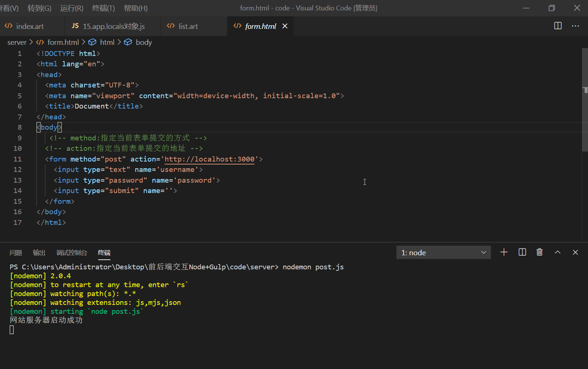Open the terminal selector '1: node' dropdown
Screen dimensions: 588x369
tap(444, 252)
